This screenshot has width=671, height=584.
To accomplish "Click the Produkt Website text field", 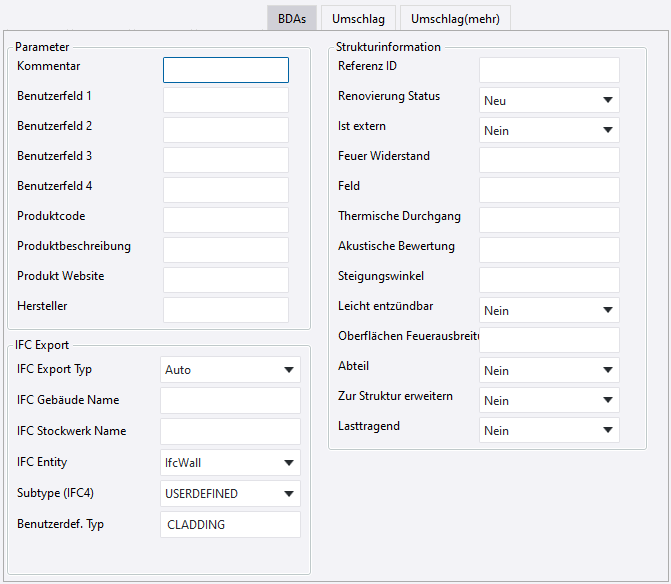I will click(226, 280).
